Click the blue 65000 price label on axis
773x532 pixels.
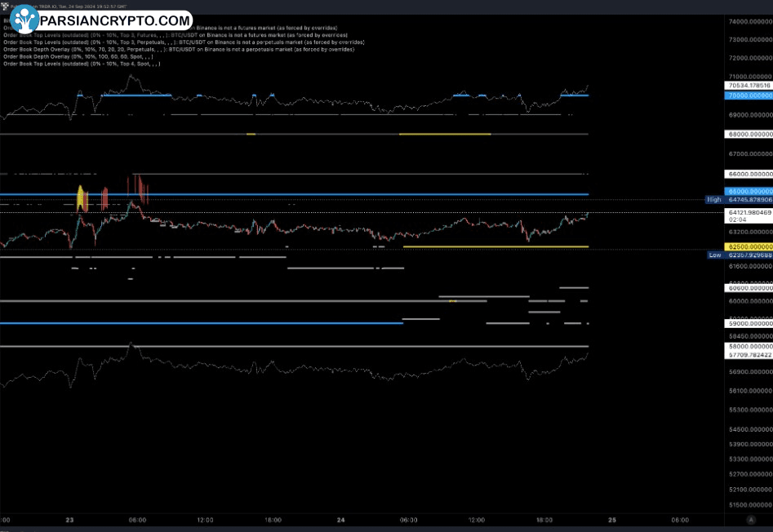tap(749, 191)
